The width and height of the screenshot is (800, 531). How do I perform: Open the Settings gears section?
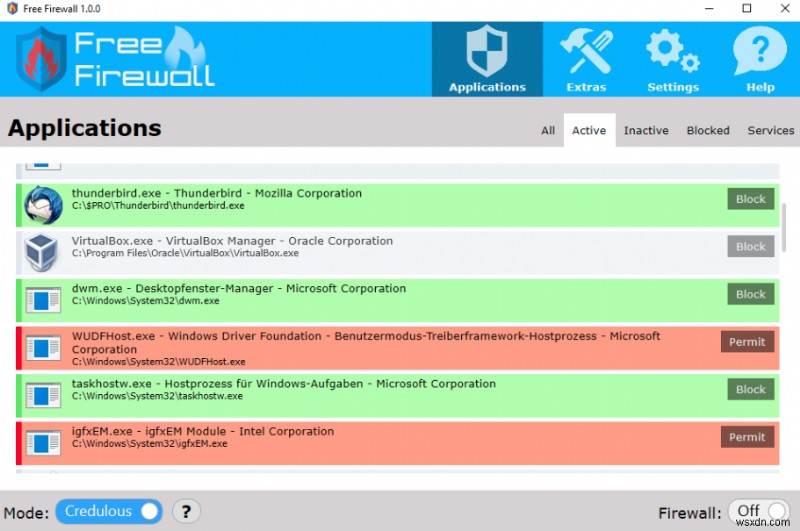(x=673, y=59)
